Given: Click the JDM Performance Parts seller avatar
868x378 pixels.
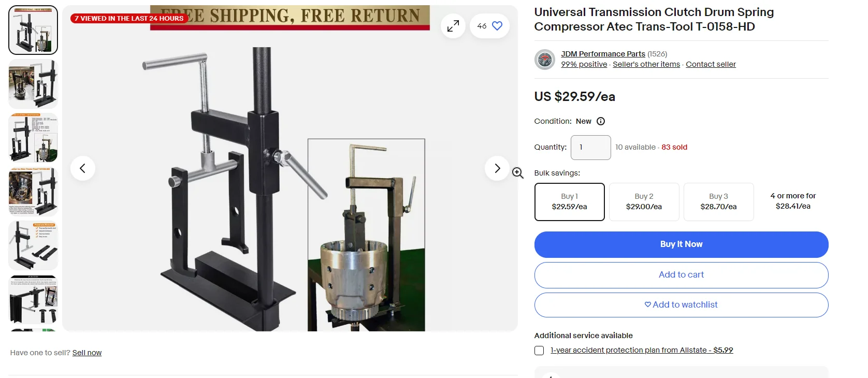Looking at the screenshot, I should point(545,60).
